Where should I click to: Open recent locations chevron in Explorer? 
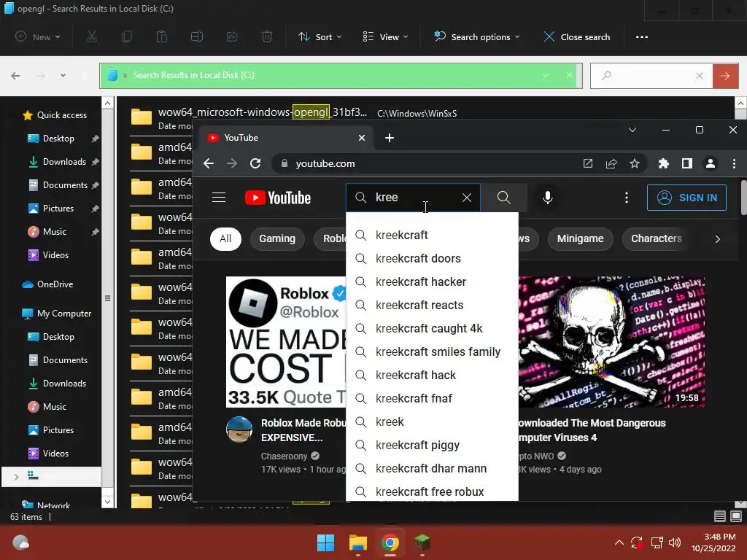pyautogui.click(x=63, y=76)
